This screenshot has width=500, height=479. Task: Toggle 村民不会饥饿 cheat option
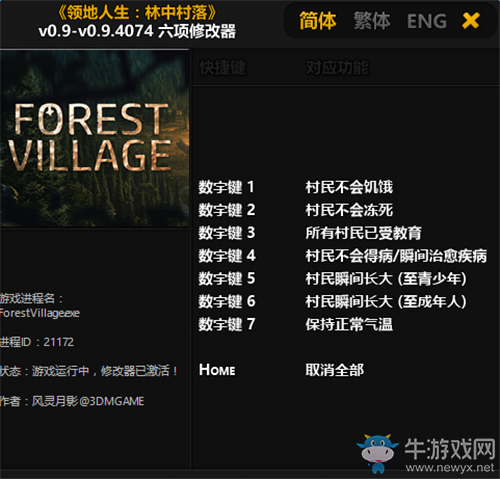point(349,187)
